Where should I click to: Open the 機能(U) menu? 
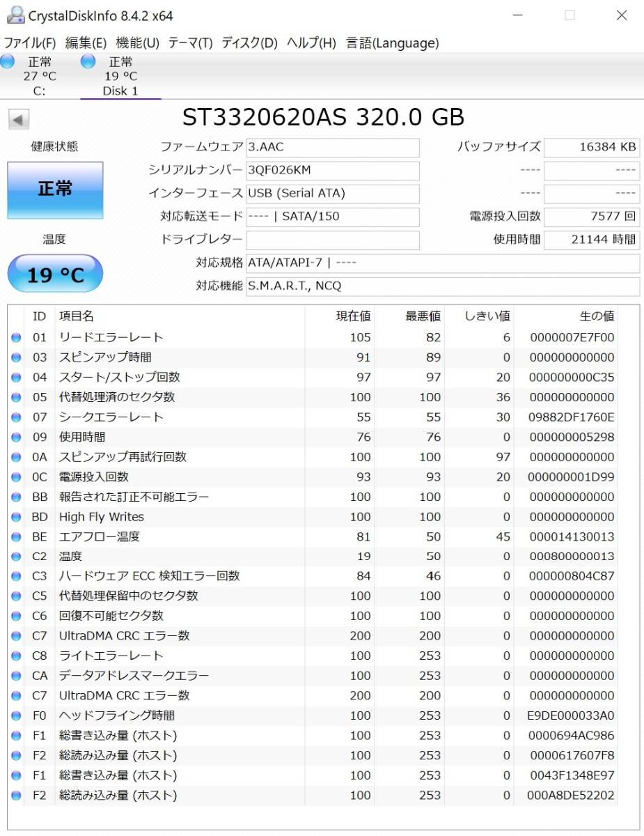pyautogui.click(x=137, y=43)
